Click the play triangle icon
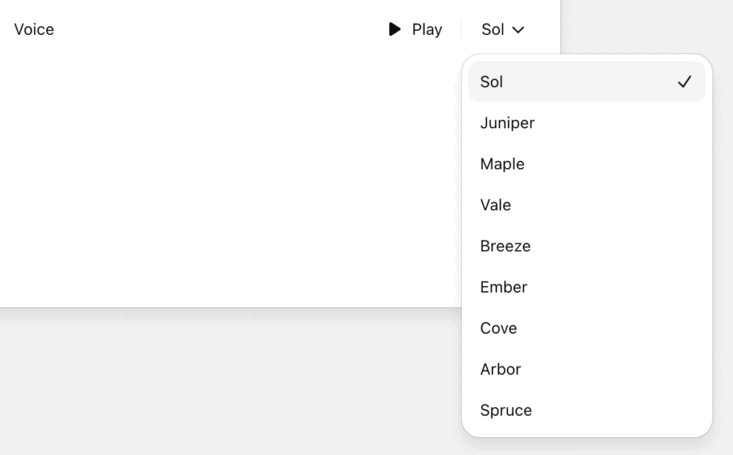733x455 pixels. (395, 29)
